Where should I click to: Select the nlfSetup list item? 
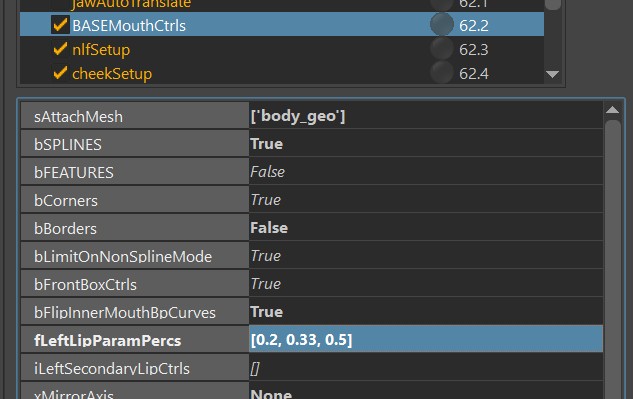pyautogui.click(x=101, y=50)
